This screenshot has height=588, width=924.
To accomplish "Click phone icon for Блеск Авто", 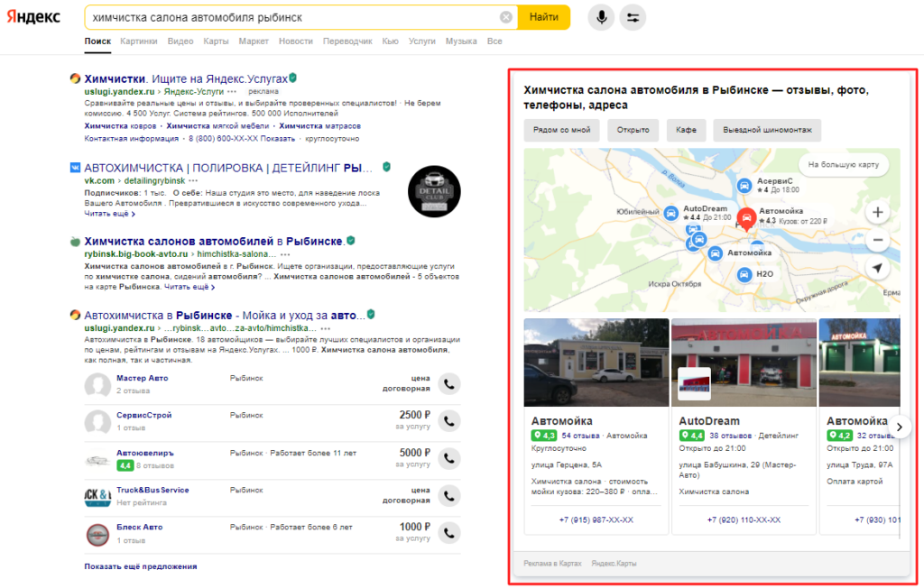I will (x=449, y=533).
